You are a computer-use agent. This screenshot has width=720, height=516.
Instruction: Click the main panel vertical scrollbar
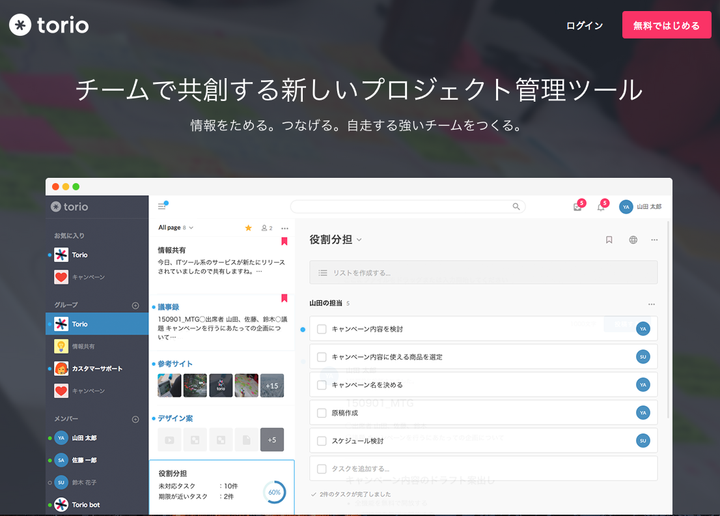pos(669,320)
